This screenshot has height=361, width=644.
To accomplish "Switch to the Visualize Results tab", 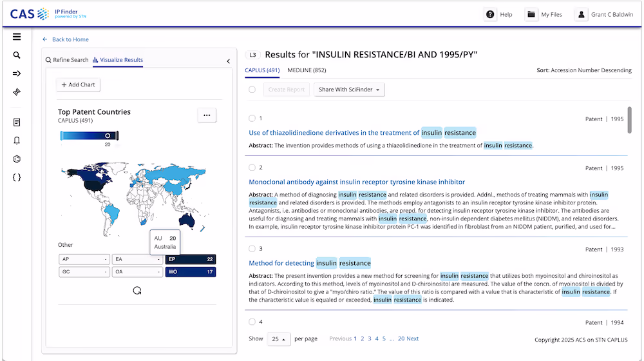I will 118,60.
